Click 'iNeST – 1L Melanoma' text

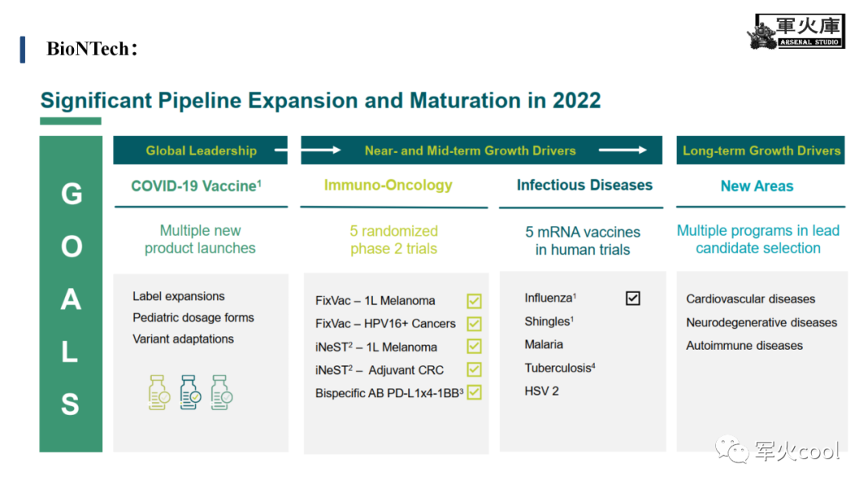click(x=376, y=347)
